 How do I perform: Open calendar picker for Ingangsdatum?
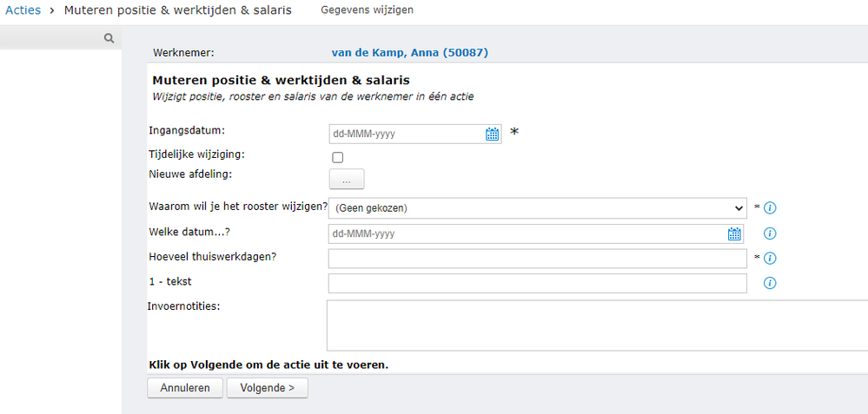point(492,134)
